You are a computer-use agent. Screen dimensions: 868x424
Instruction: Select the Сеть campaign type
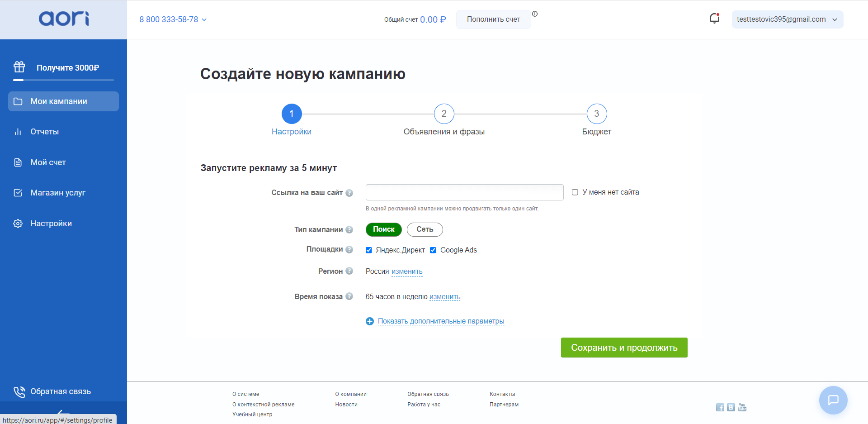[425, 229]
